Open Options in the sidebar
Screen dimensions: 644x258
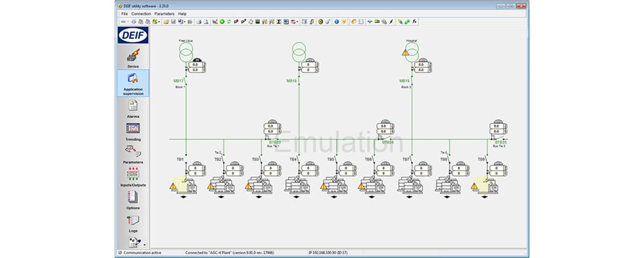tap(133, 197)
